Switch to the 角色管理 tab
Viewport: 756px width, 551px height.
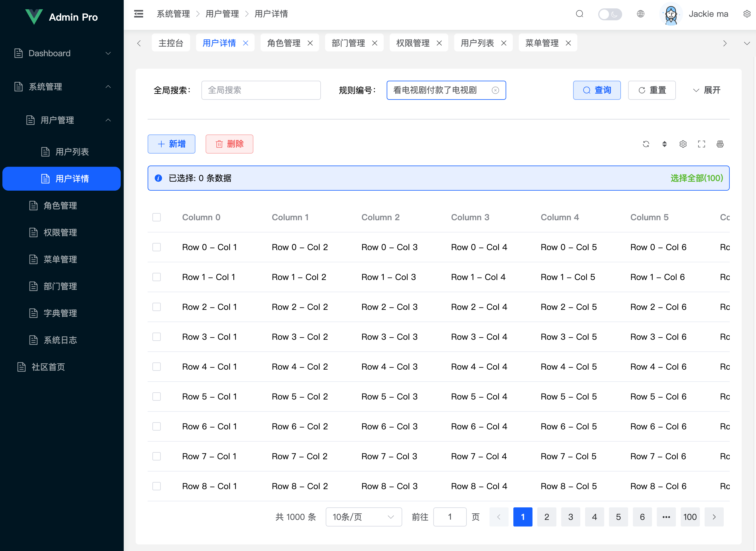(x=284, y=43)
